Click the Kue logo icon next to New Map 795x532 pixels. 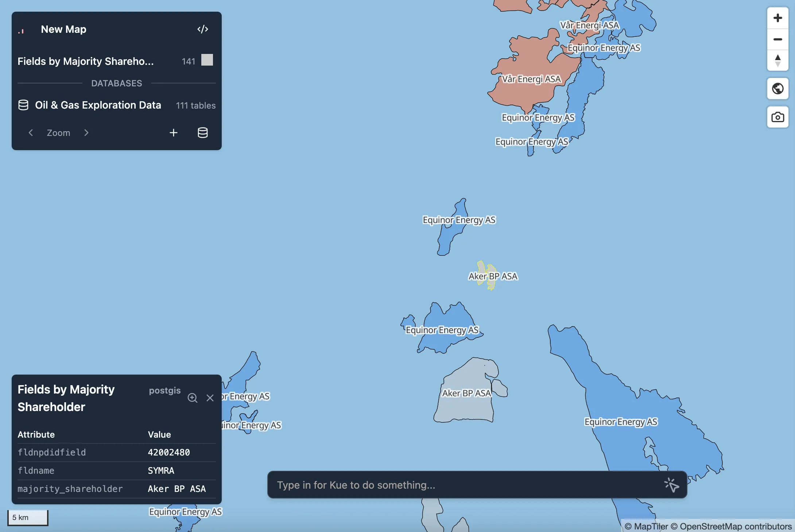tap(21, 31)
